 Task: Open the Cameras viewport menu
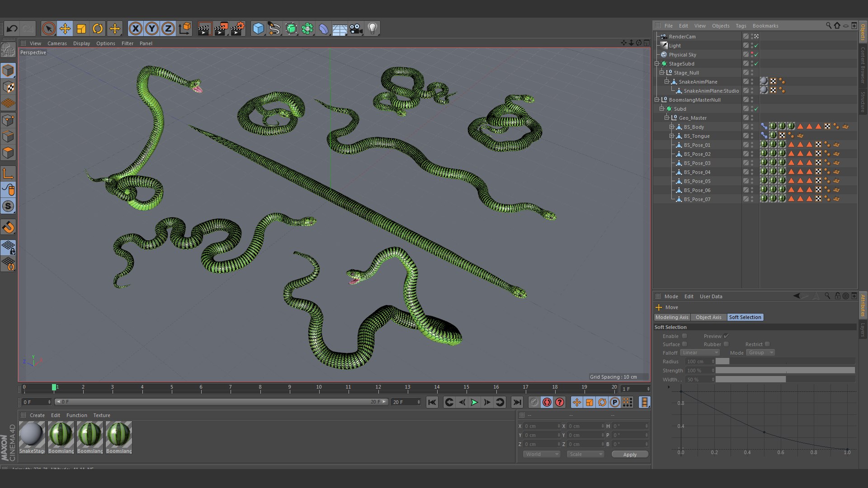click(x=57, y=43)
